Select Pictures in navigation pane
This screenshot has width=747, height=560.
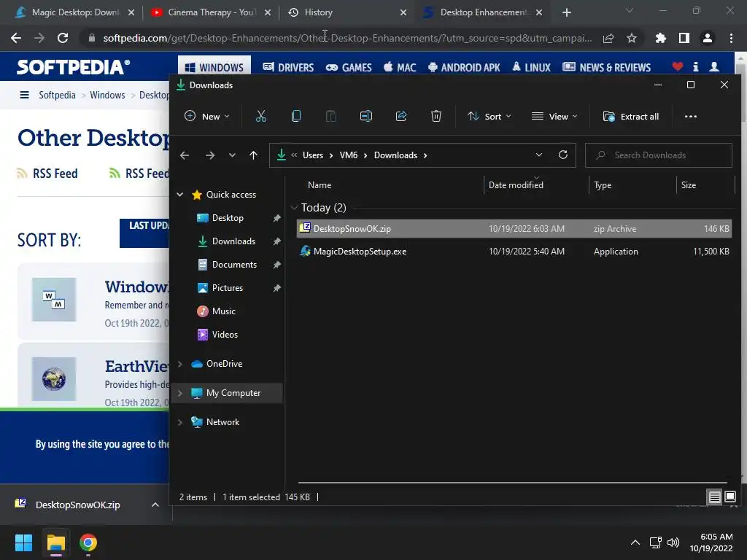tap(228, 287)
